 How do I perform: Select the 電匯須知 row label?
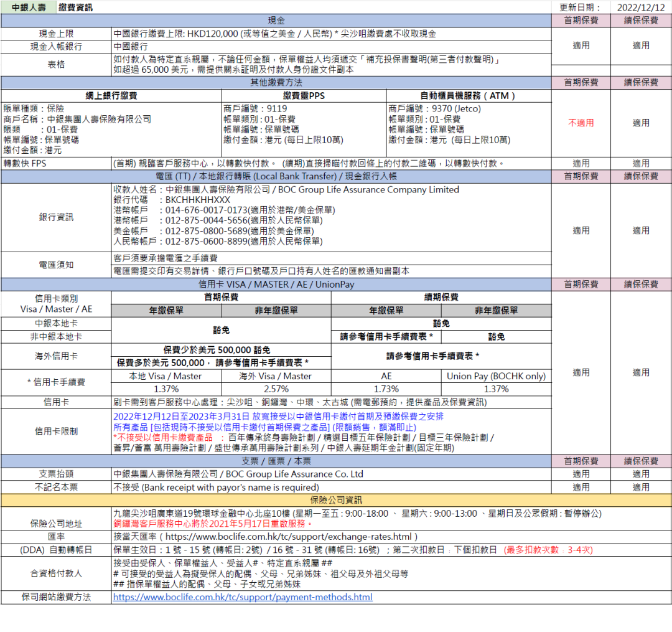point(56,265)
